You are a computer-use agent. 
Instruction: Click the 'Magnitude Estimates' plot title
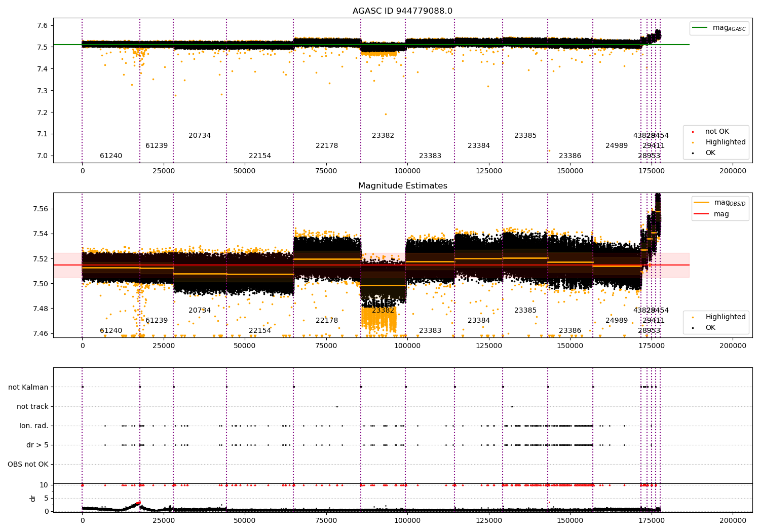click(402, 186)
